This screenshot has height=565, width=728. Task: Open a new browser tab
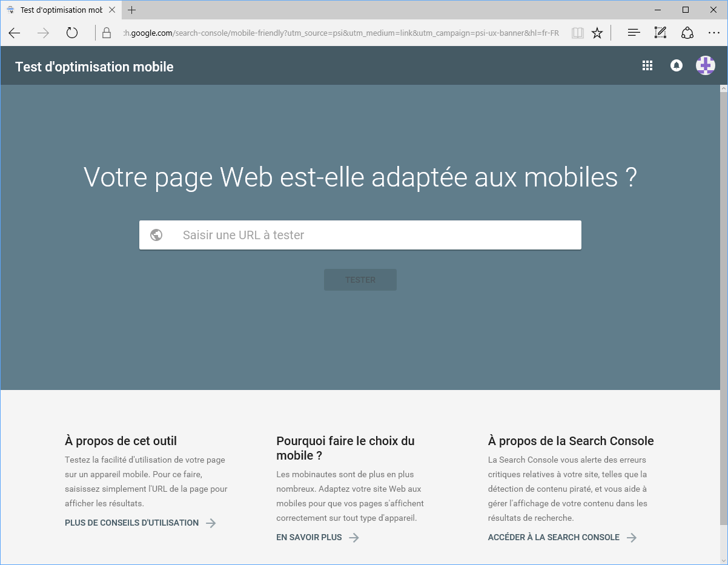point(132,10)
